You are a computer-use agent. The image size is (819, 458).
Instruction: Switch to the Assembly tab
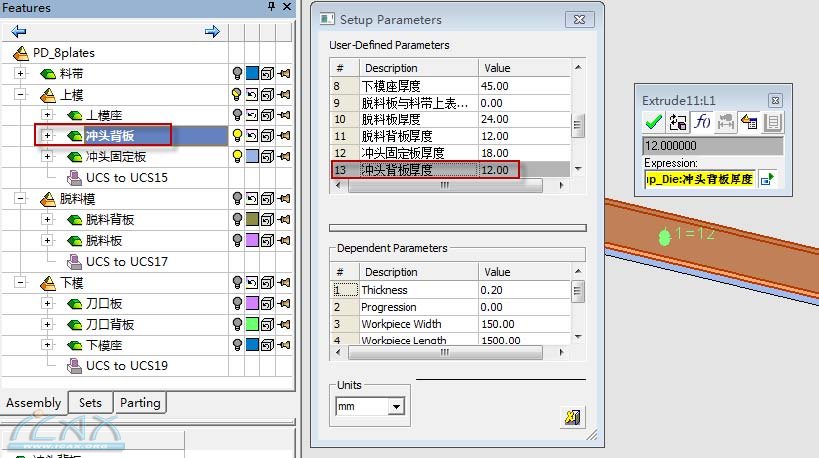[x=33, y=403]
